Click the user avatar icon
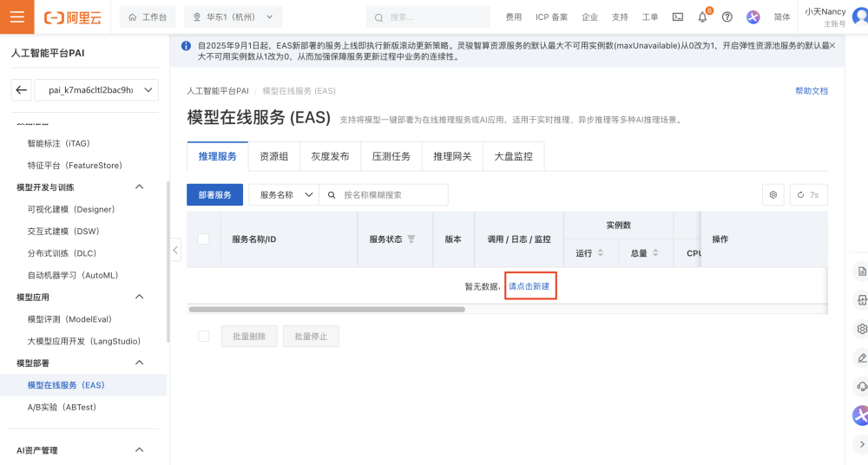Image resolution: width=868 pixels, height=465 pixels. 860,16
